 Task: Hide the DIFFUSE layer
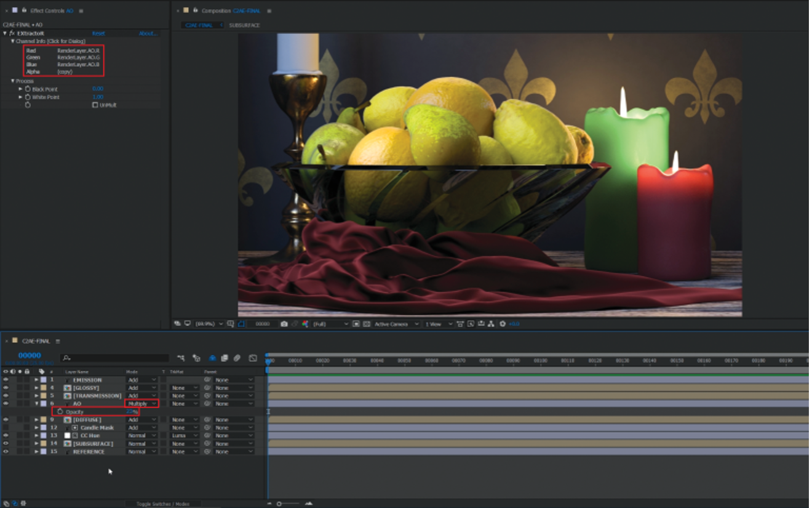point(6,419)
